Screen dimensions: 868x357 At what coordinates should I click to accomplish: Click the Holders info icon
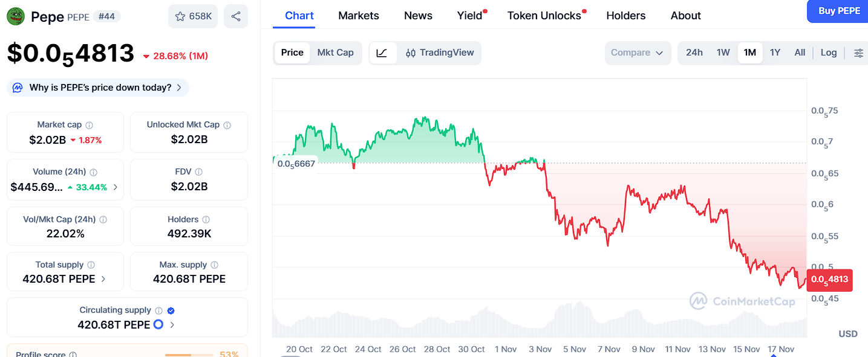pyautogui.click(x=206, y=220)
